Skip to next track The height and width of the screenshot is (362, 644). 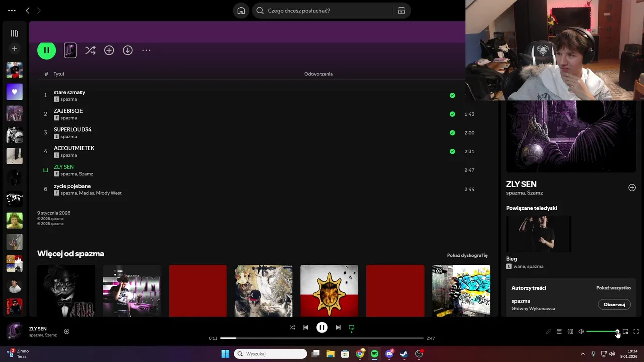(x=338, y=327)
